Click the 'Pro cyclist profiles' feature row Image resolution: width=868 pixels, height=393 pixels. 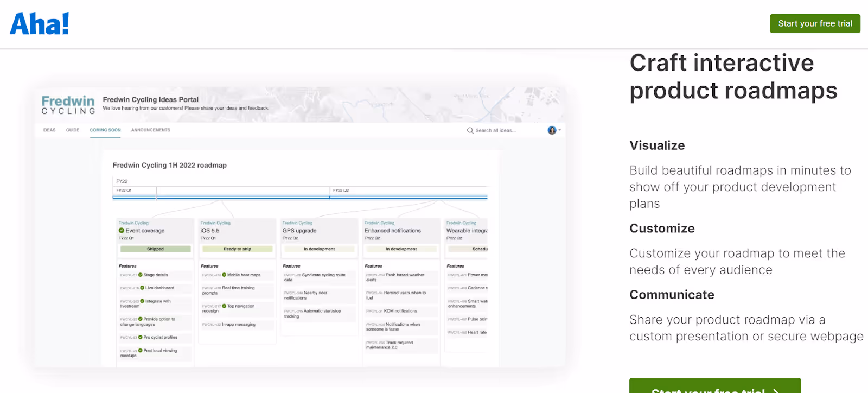tap(155, 338)
